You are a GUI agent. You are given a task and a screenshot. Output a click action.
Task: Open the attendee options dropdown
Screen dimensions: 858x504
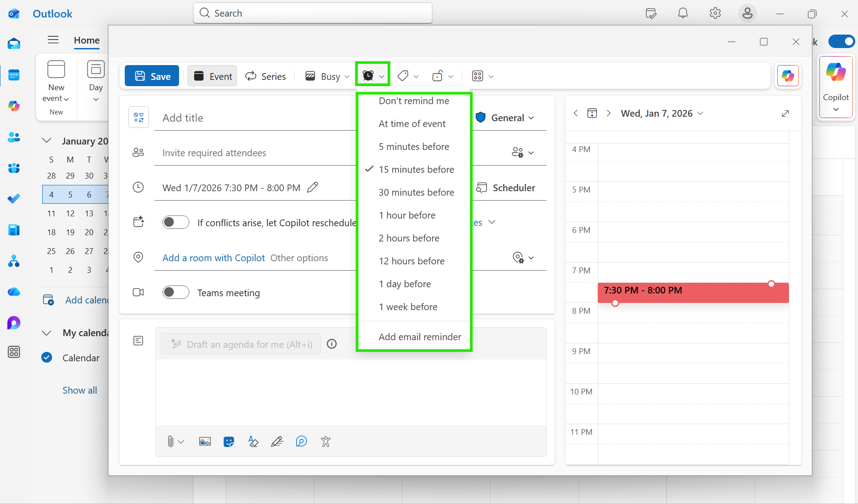523,153
